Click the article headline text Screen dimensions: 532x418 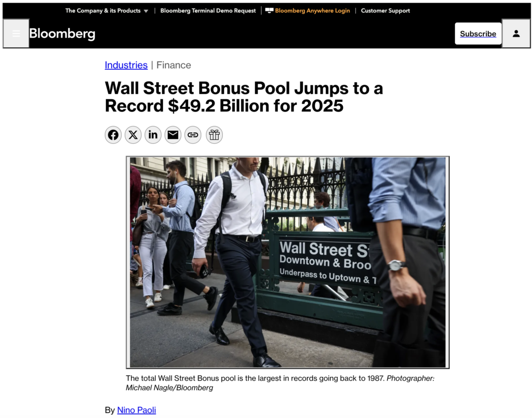point(244,97)
